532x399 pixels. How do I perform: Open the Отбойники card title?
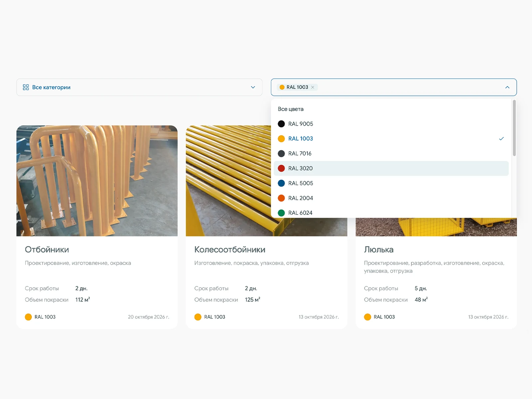click(x=47, y=249)
